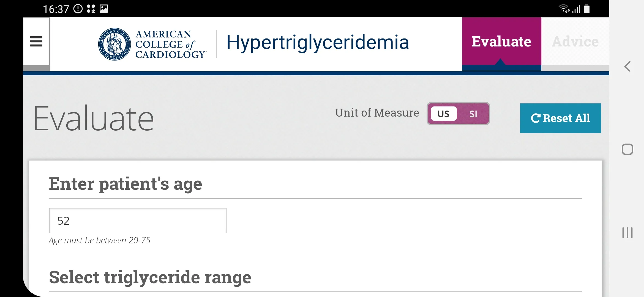Tap the Android back navigation arrow
Screen dimensions: 644x297
627,66
